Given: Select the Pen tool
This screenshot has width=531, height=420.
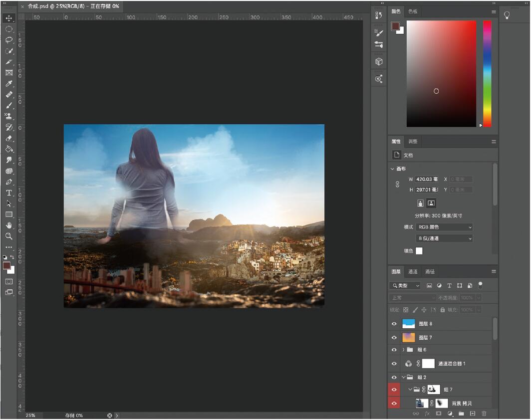Looking at the screenshot, I should click(x=9, y=182).
